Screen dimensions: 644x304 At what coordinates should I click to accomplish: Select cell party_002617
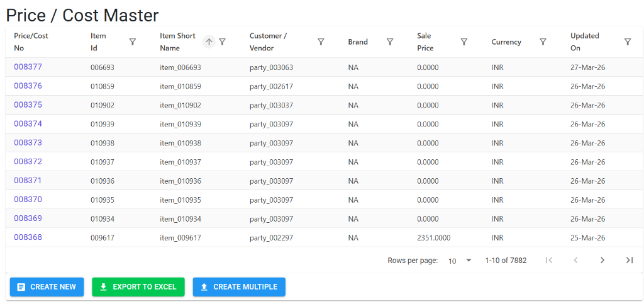point(271,86)
